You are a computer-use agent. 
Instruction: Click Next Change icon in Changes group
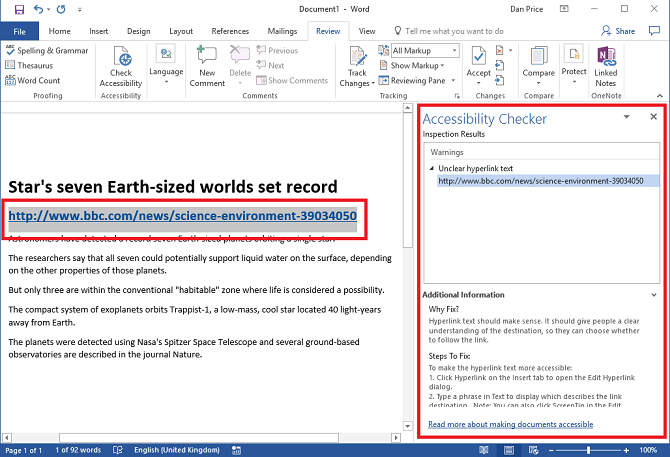tap(500, 80)
